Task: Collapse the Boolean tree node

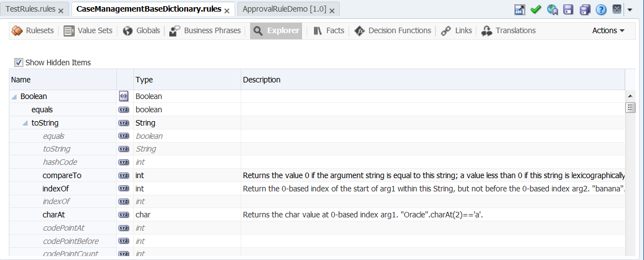Action: point(14,97)
